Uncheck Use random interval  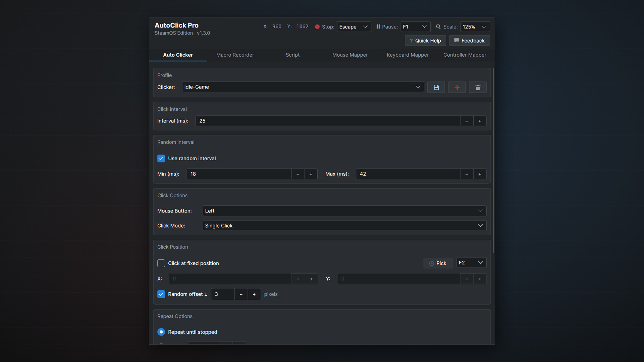(x=161, y=159)
